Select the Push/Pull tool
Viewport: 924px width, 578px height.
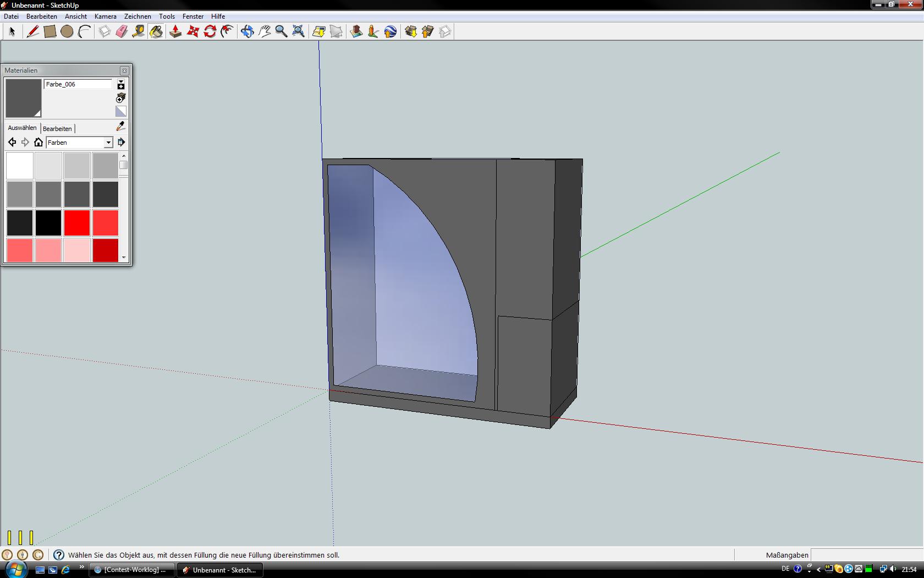coord(175,31)
